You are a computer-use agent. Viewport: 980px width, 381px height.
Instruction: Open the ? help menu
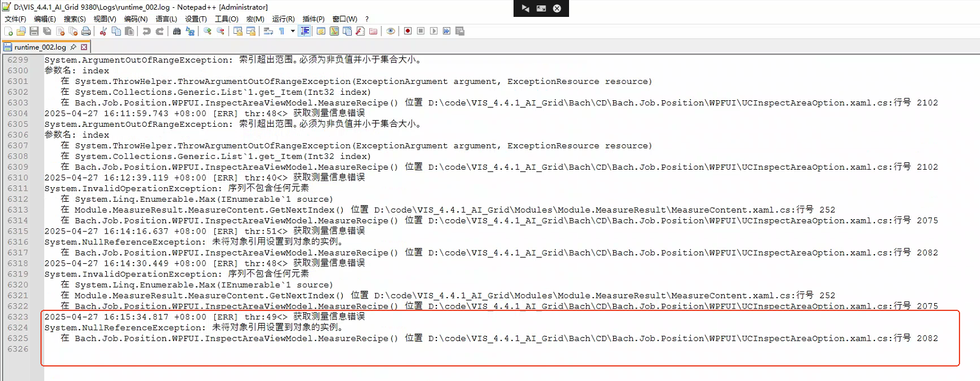point(367,19)
